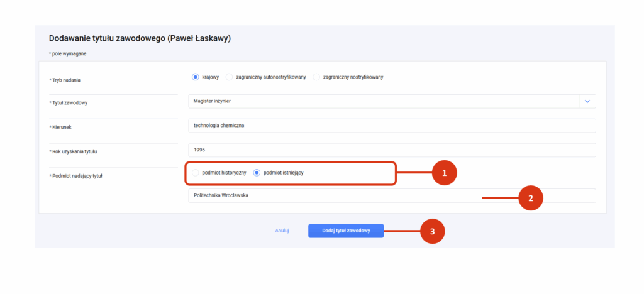This screenshot has height=294, width=644.
Task: Click the red circle marker numbered 3
Action: click(432, 231)
